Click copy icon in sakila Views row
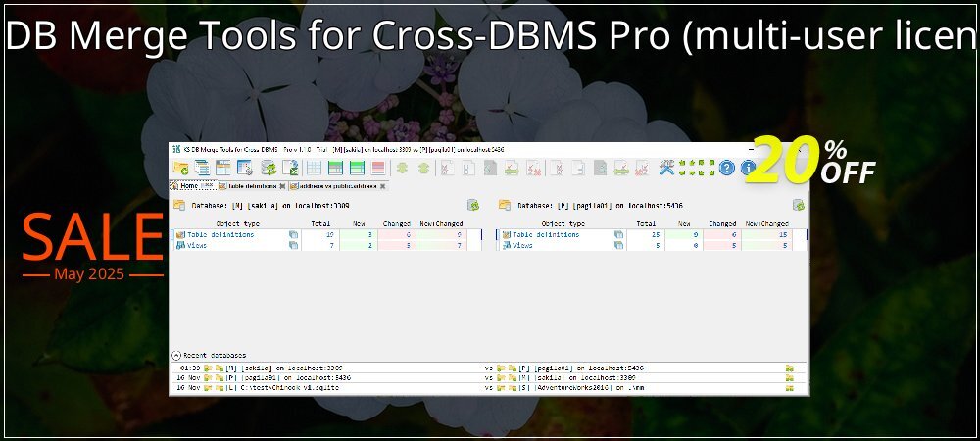This screenshot has width=980, height=441. click(293, 245)
